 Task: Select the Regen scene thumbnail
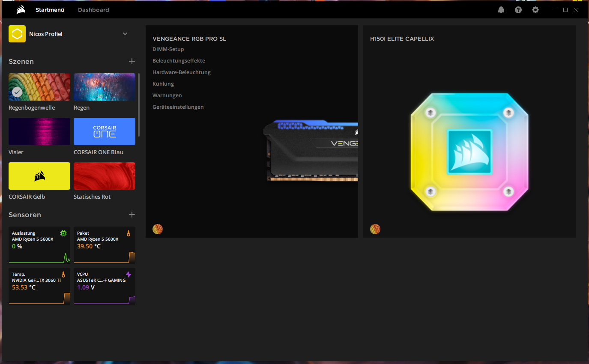(105, 87)
